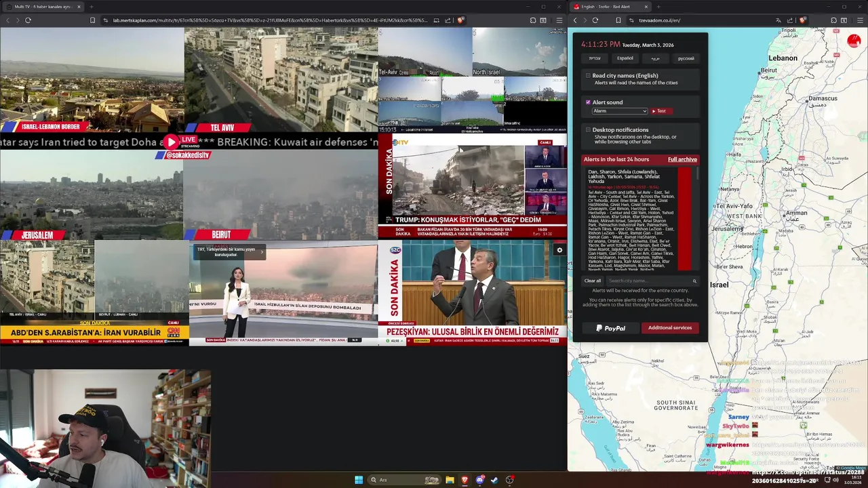Open Extensions puzzle icon in Multi TV window
The width and height of the screenshot is (868, 488).
[533, 20]
